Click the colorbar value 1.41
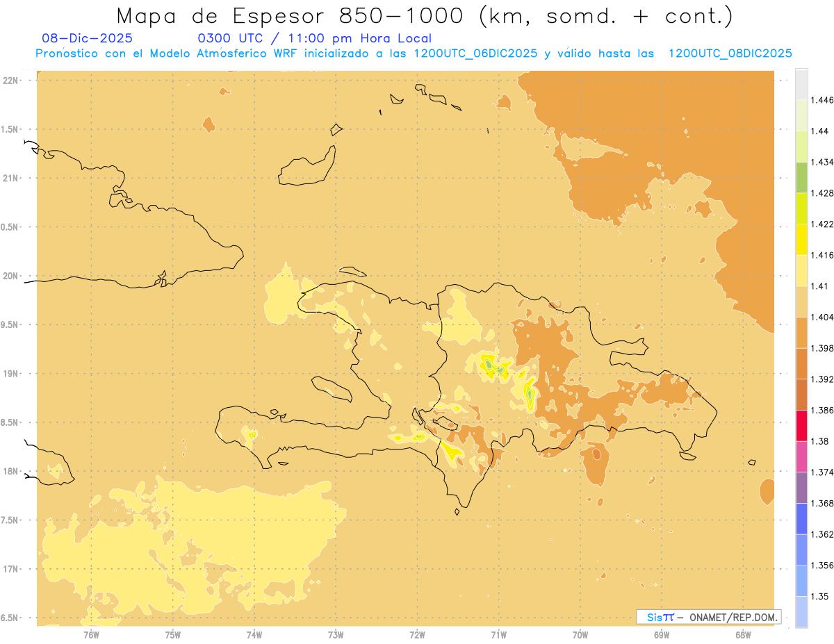Viewport: 834px width, 644px height. tap(820, 286)
